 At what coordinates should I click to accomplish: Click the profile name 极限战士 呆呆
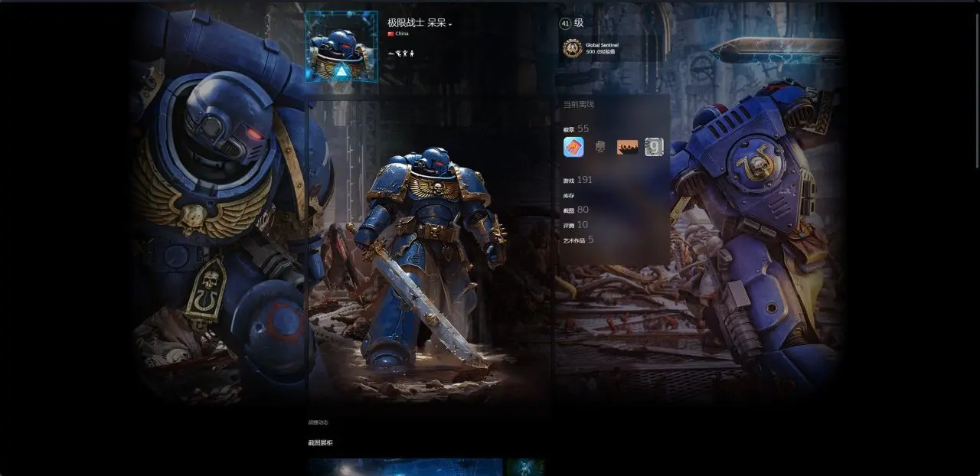(416, 23)
